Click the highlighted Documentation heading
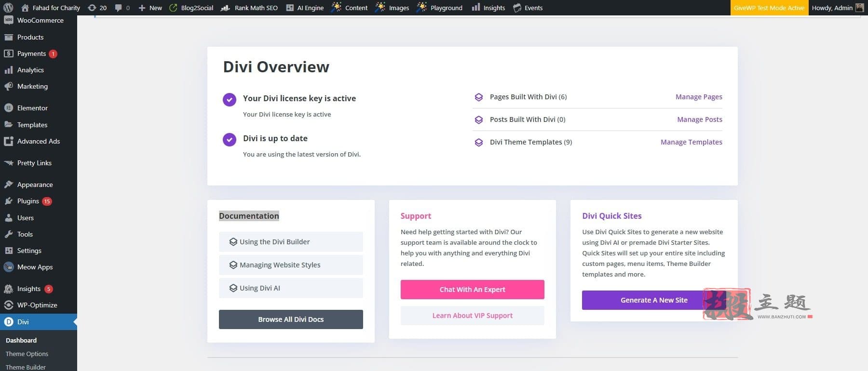868x371 pixels. click(249, 216)
